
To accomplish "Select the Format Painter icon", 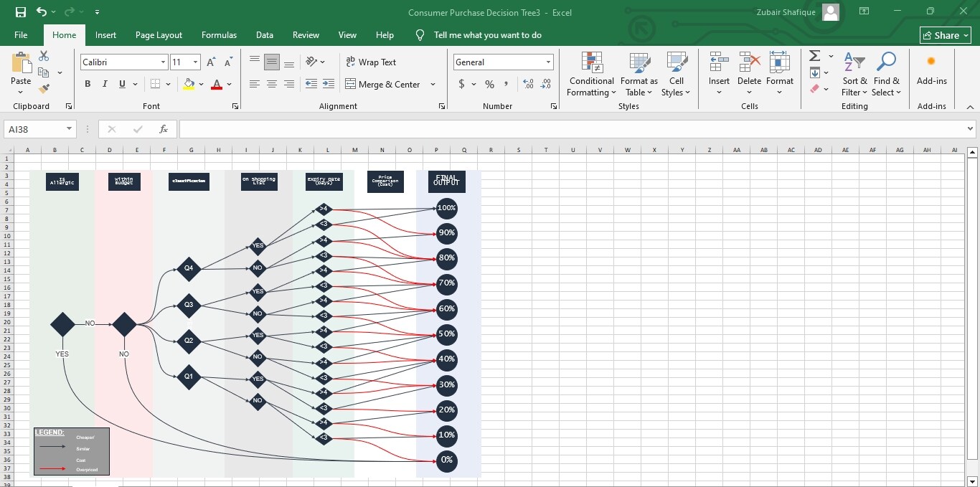I will [x=43, y=88].
